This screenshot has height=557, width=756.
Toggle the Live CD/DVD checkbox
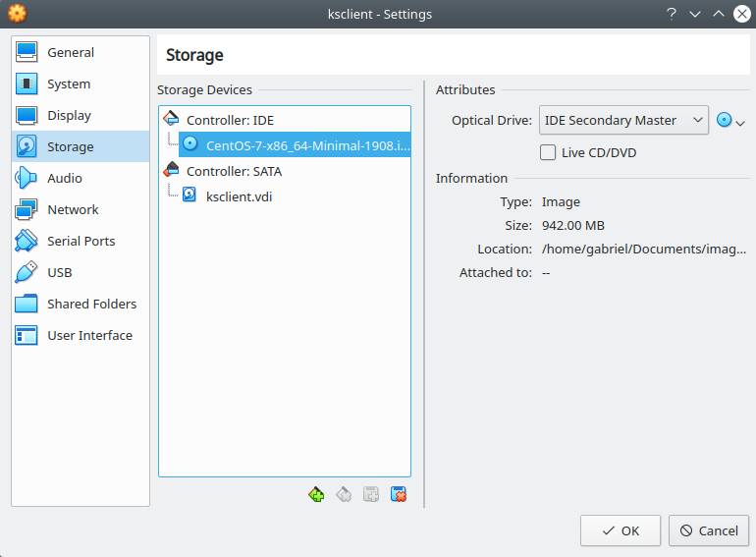pyautogui.click(x=548, y=152)
